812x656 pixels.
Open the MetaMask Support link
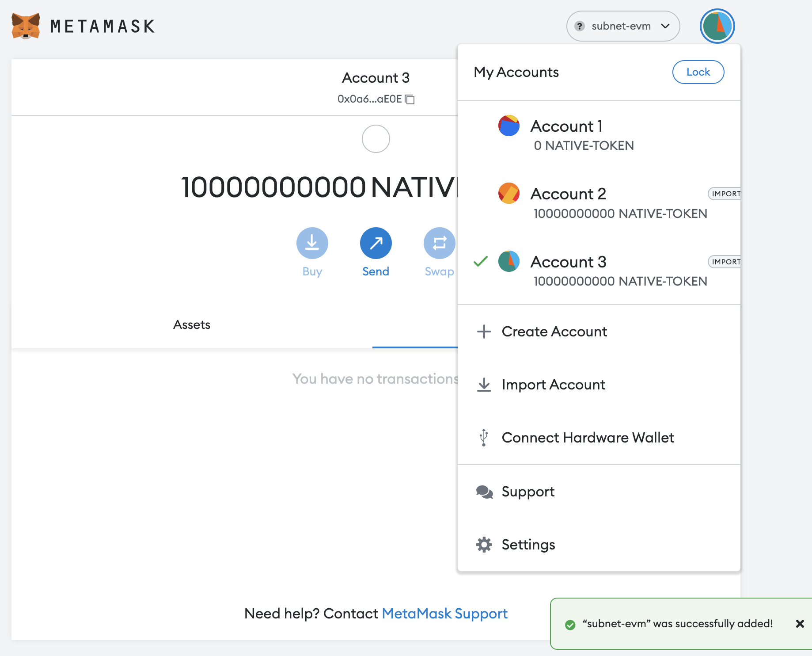point(444,614)
